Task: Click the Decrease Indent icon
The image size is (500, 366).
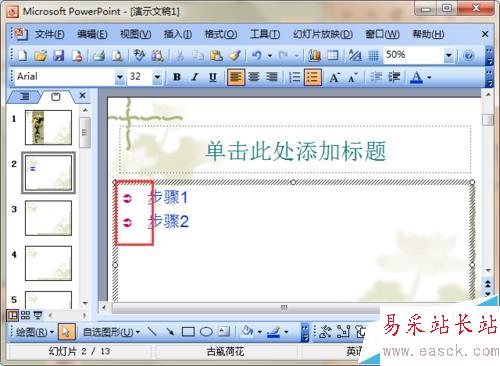Action: pyautogui.click(x=376, y=77)
